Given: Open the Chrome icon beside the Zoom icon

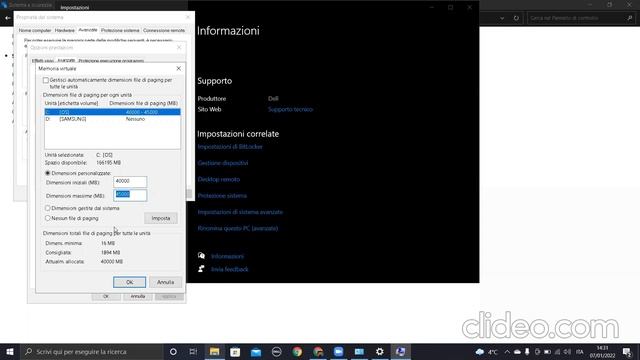Looking at the screenshot, I should coord(318,351).
